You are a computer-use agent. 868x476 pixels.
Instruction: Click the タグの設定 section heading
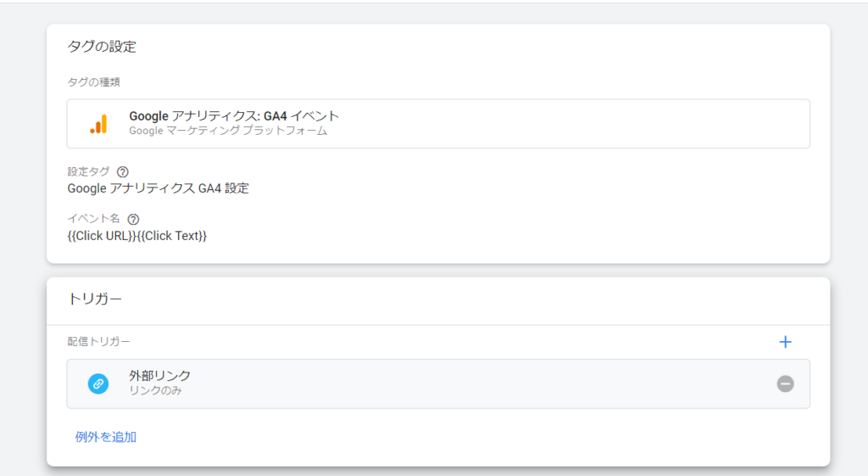click(102, 47)
